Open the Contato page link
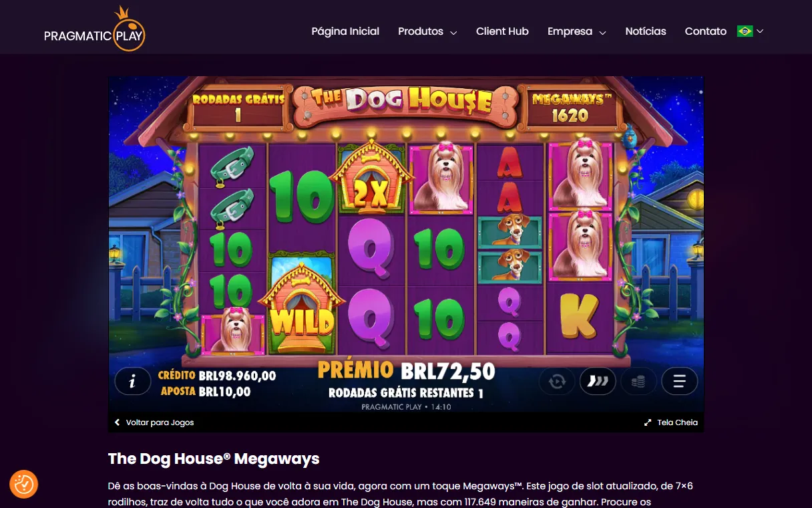The image size is (812, 508). (x=706, y=31)
